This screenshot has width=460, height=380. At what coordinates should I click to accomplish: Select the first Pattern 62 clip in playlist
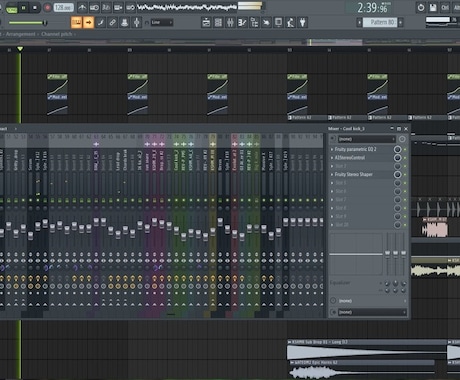(307, 117)
